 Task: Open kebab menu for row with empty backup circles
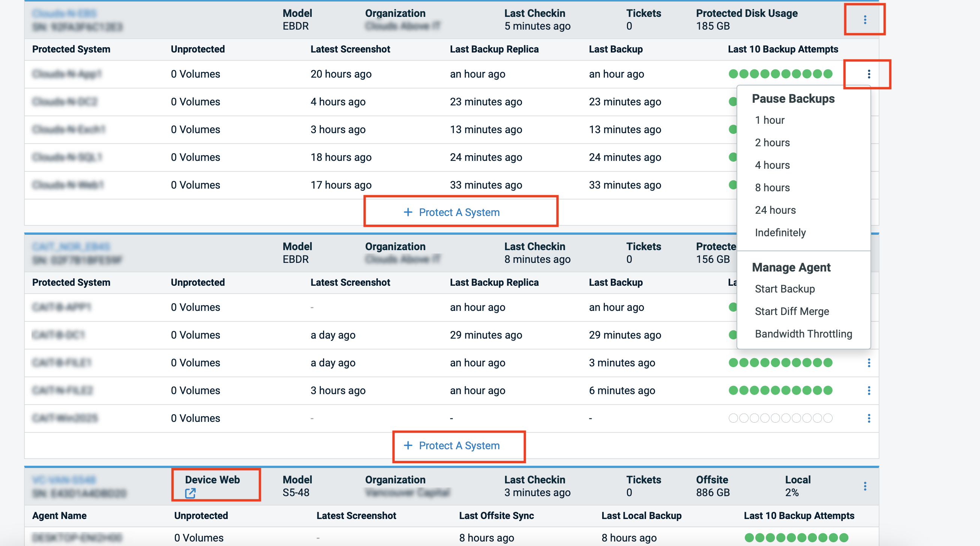(x=869, y=418)
